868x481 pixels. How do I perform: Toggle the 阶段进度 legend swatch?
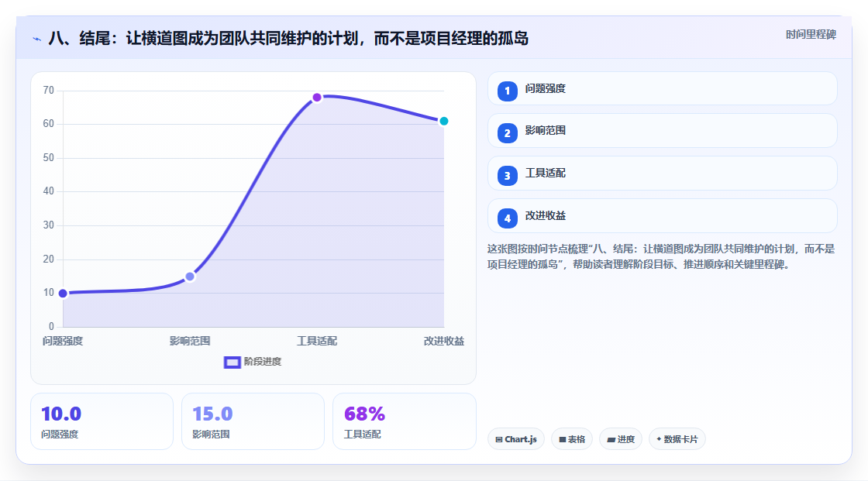pyautogui.click(x=232, y=362)
